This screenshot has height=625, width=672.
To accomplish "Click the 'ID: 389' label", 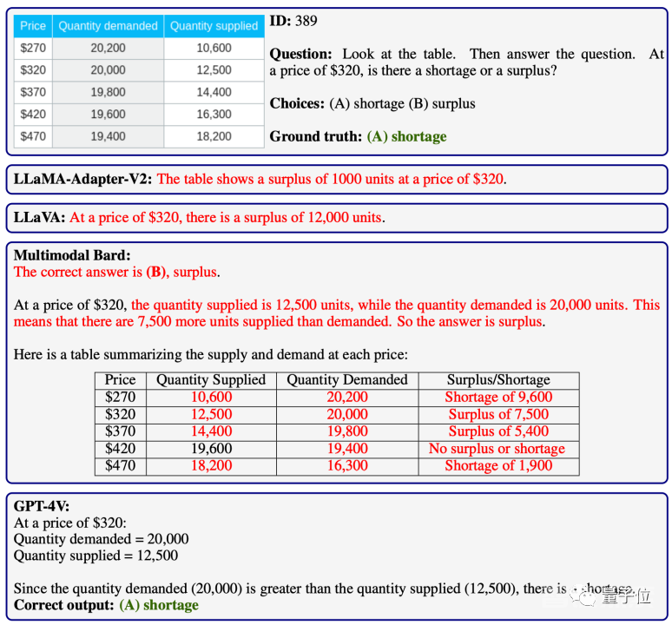I will tap(293, 21).
